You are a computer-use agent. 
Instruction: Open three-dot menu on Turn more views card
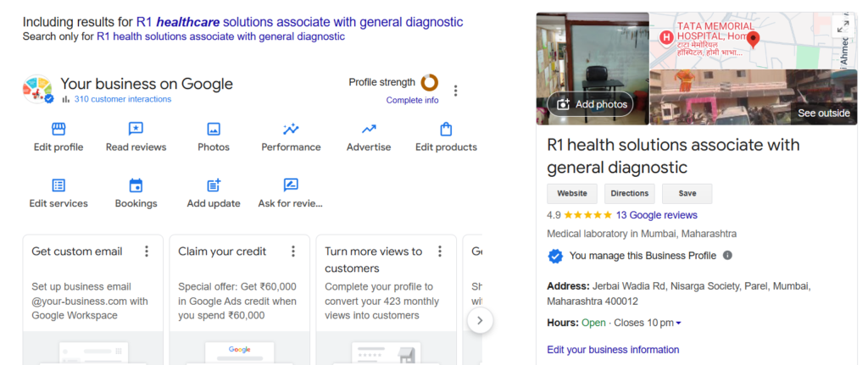pyautogui.click(x=440, y=252)
